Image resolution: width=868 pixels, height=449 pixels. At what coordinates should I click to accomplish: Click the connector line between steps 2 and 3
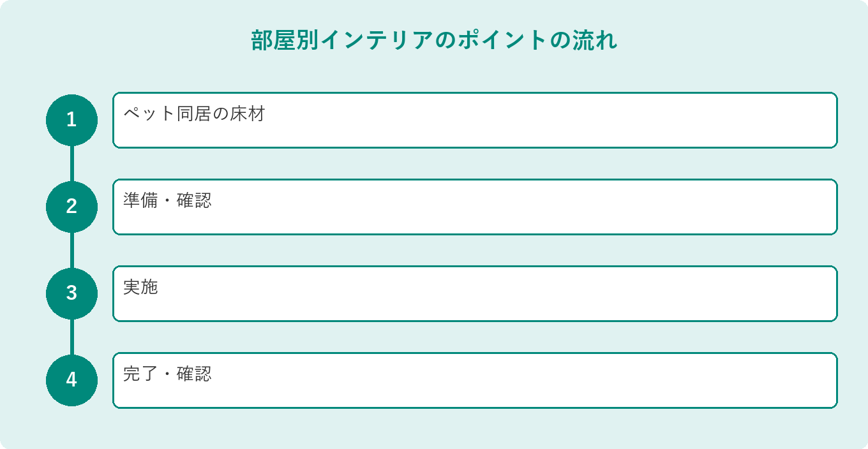[x=71, y=250]
